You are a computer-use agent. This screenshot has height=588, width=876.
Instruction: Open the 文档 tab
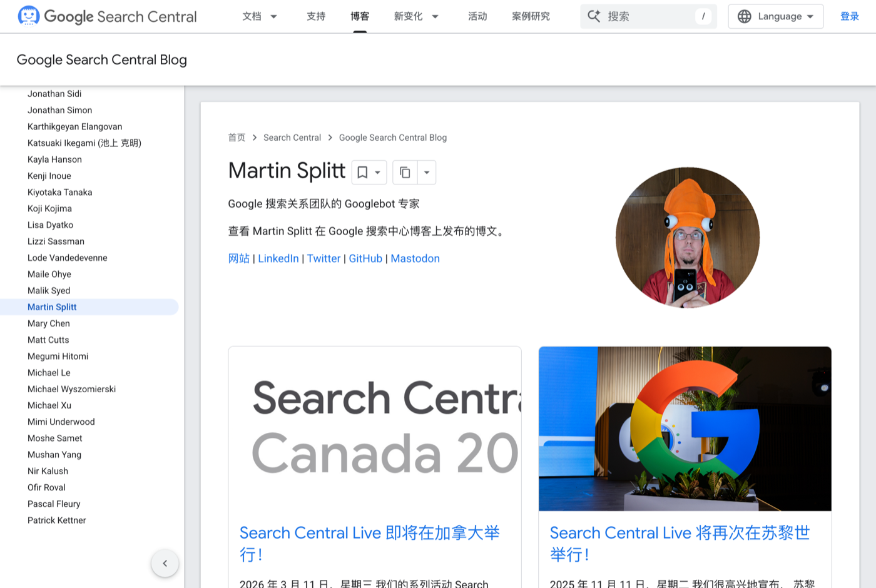pos(252,16)
